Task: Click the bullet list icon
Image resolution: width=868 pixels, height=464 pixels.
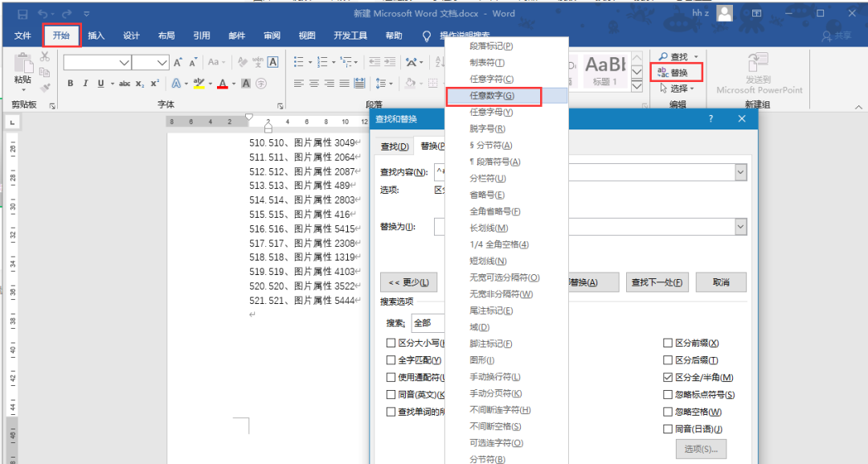Action: 299,62
